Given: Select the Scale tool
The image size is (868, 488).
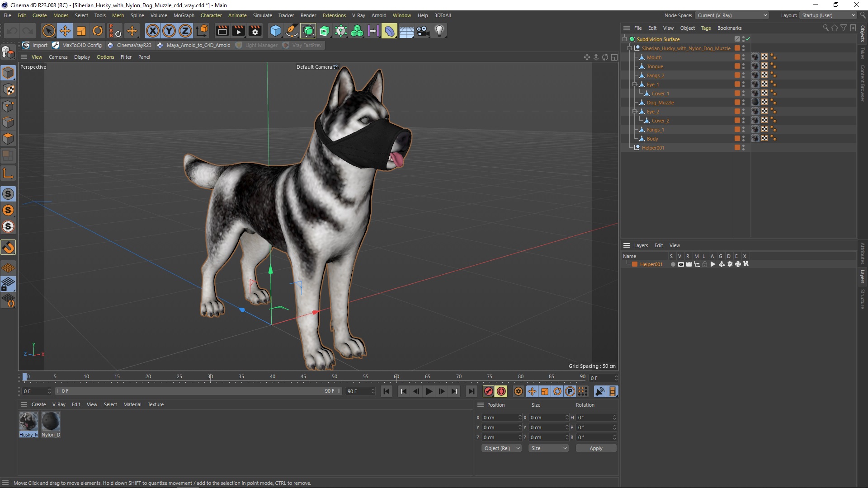Looking at the screenshot, I should pyautogui.click(x=81, y=31).
